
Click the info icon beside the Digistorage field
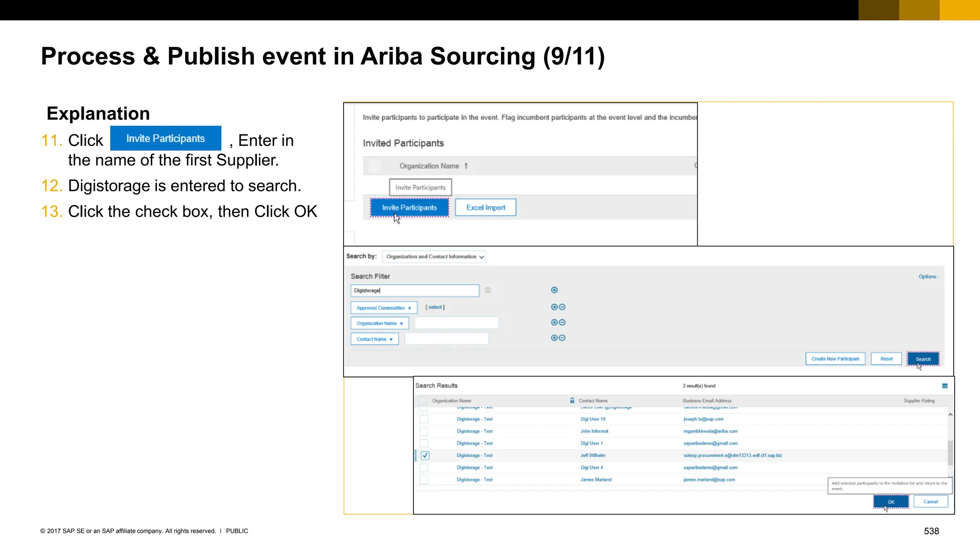(x=488, y=290)
